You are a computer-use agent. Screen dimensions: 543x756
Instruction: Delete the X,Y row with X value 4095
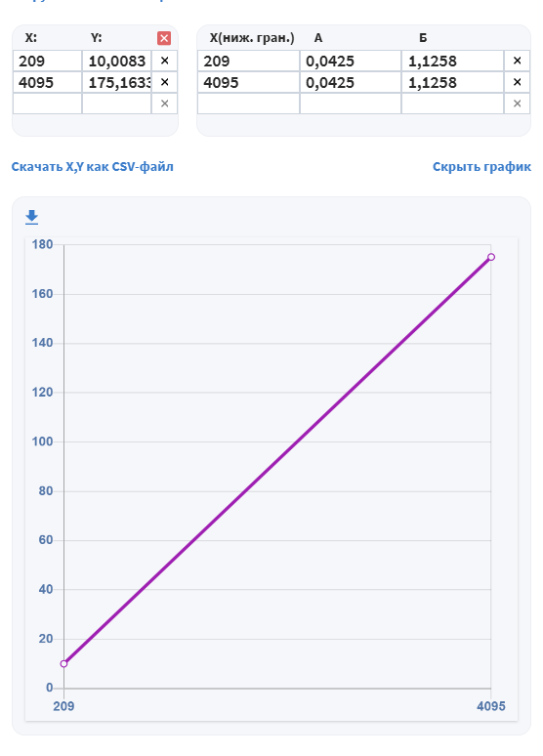tap(164, 82)
